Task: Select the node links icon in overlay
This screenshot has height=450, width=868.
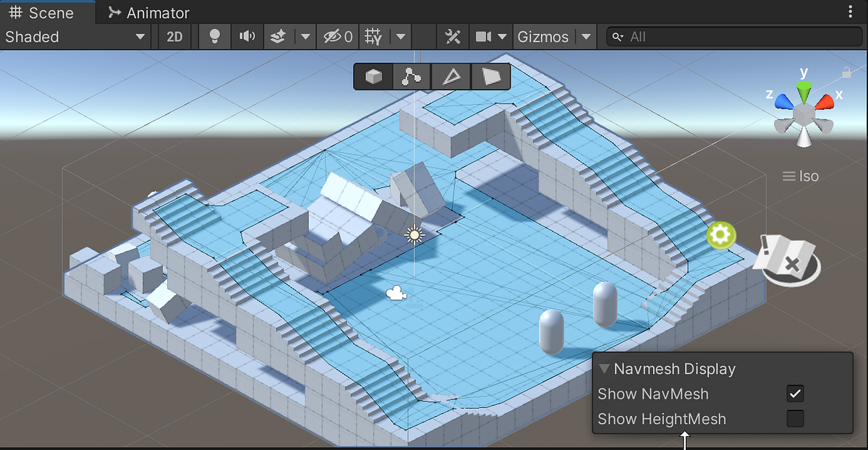Action: click(x=412, y=76)
